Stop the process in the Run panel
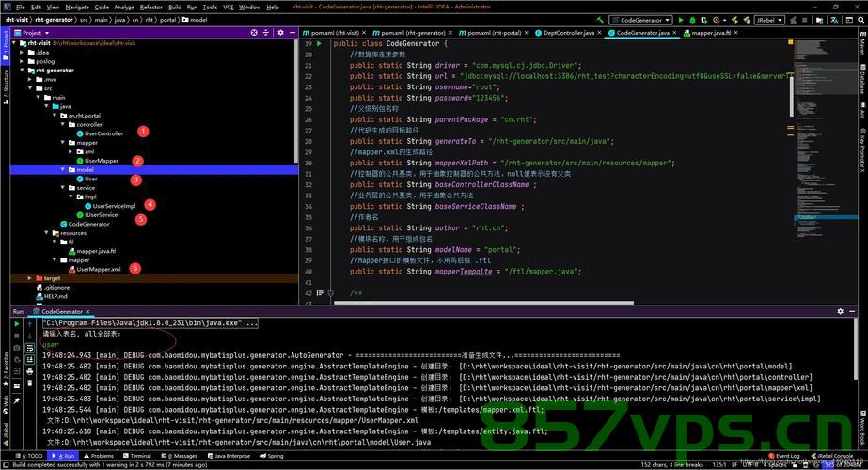This screenshot has width=868, height=470. tap(17, 336)
